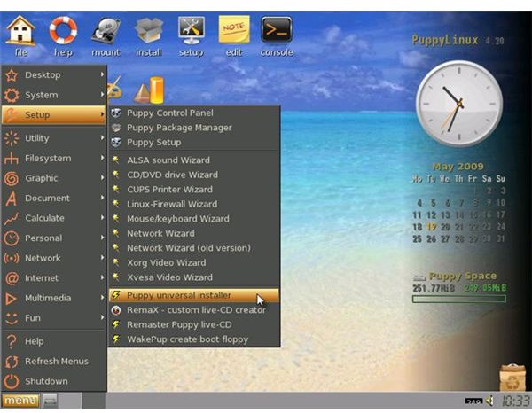
Task: Click the battery/memory tray indicator
Action: point(473,401)
